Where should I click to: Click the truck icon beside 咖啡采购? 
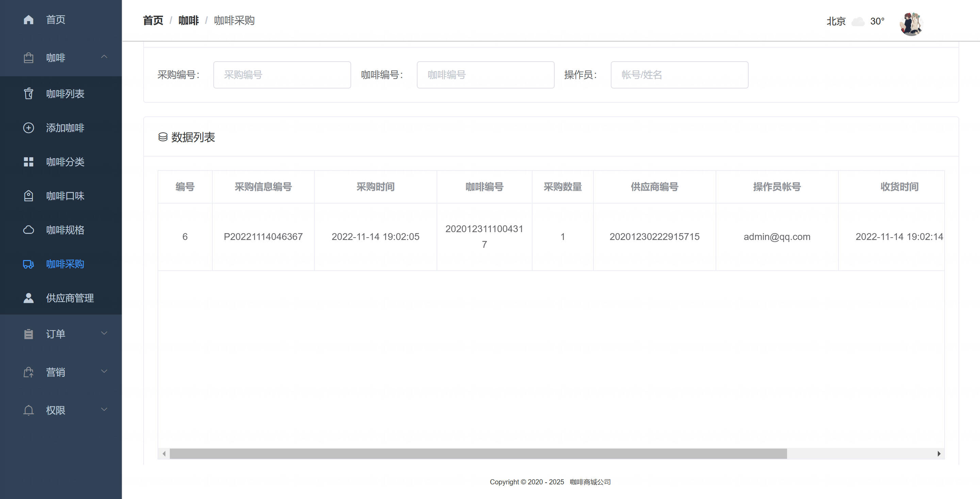pos(29,264)
